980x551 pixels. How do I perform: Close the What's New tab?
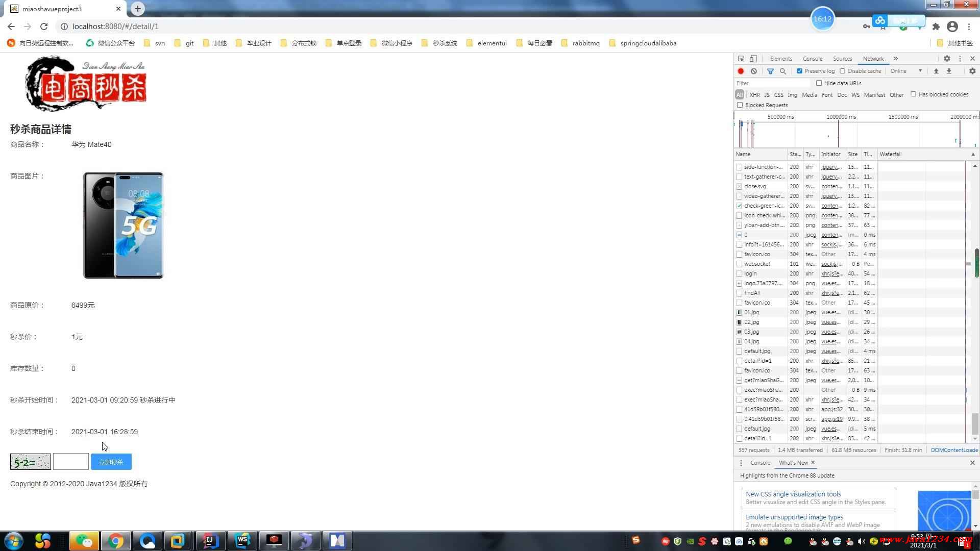[x=813, y=463]
